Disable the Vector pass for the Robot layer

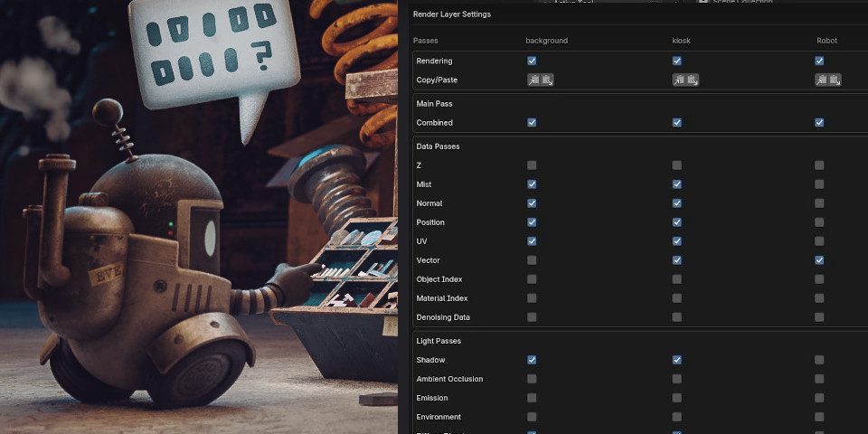(x=819, y=260)
